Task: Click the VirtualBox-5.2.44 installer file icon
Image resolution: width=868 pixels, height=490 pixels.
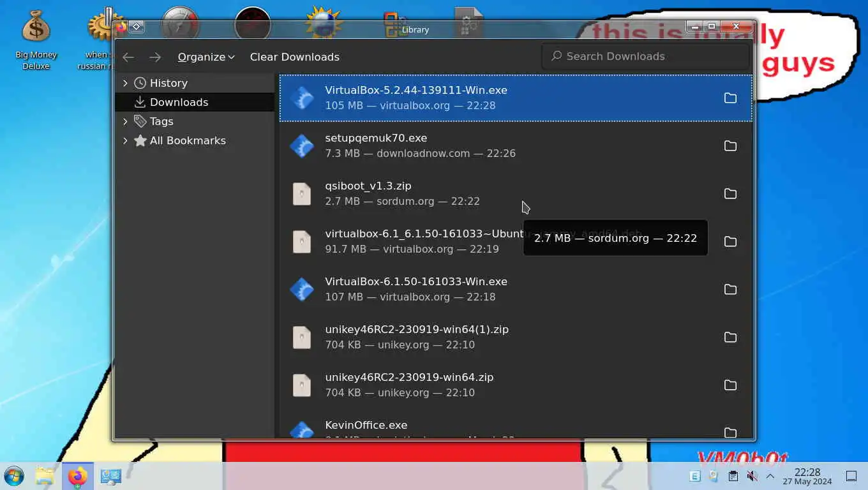Action: pyautogui.click(x=302, y=98)
